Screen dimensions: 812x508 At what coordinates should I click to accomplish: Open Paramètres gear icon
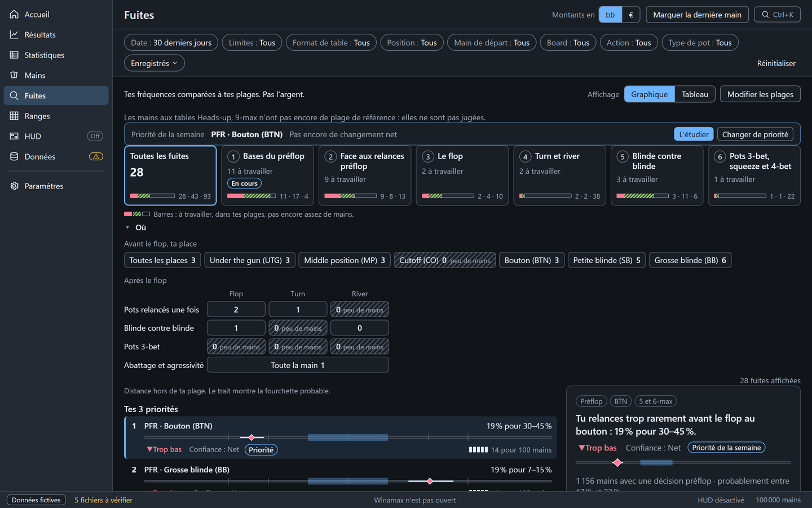click(x=14, y=186)
